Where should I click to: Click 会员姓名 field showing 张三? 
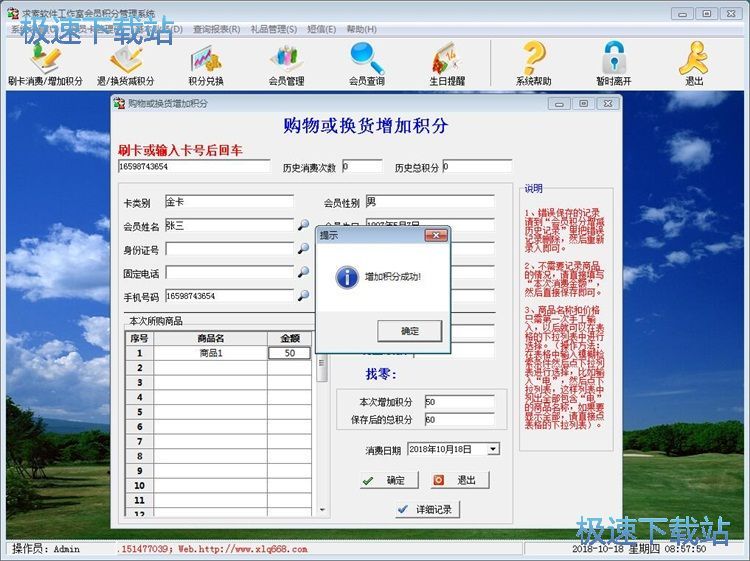click(x=229, y=225)
